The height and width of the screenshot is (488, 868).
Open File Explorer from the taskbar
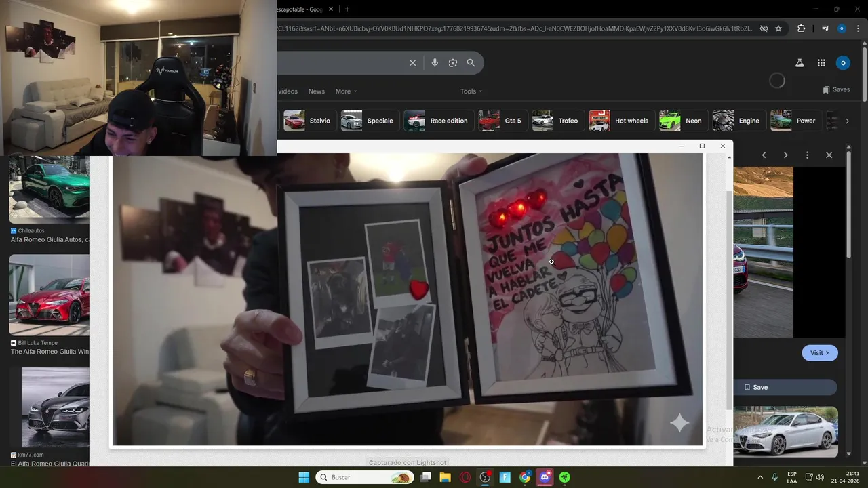(x=445, y=477)
